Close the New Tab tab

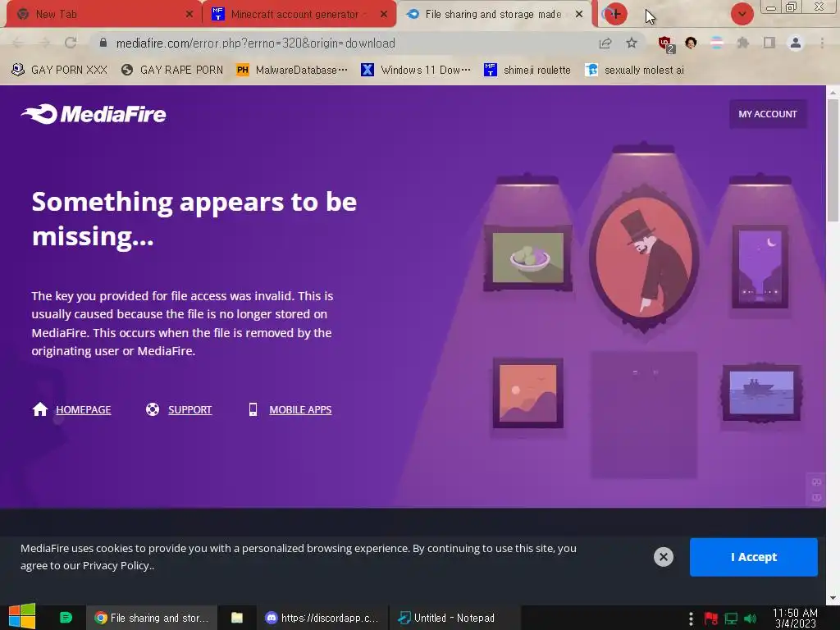pyautogui.click(x=189, y=15)
